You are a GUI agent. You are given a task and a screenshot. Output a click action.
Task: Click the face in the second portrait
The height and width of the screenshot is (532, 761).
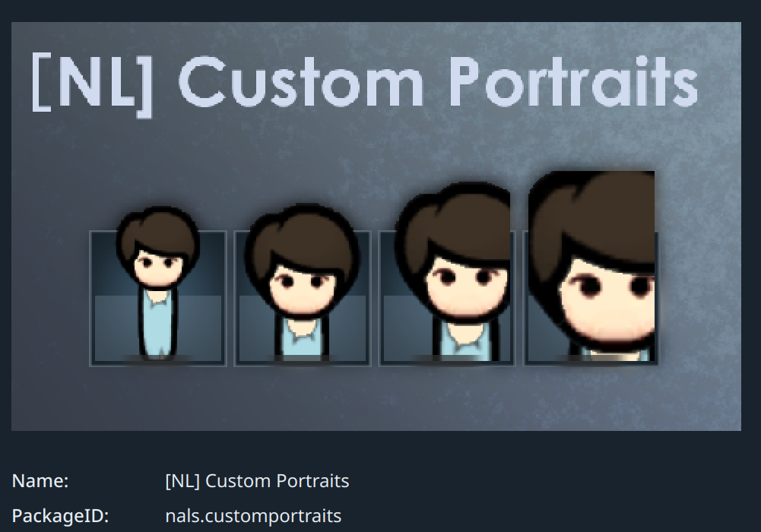(x=303, y=289)
